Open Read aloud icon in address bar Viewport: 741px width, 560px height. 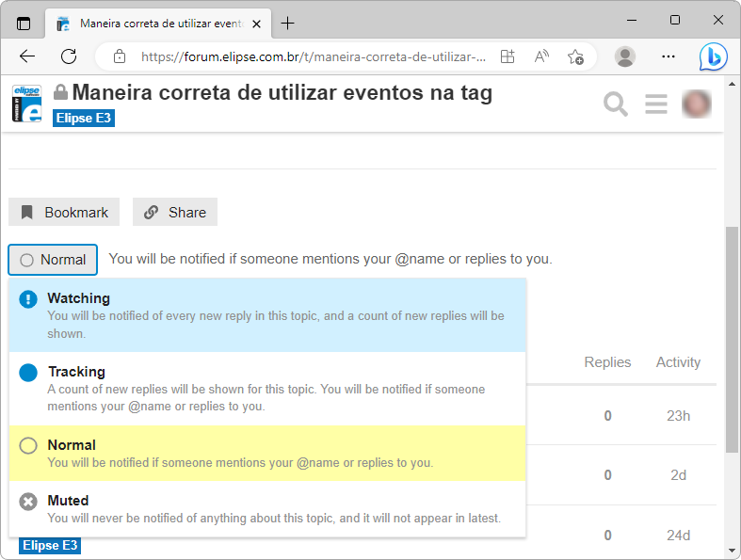tap(541, 56)
